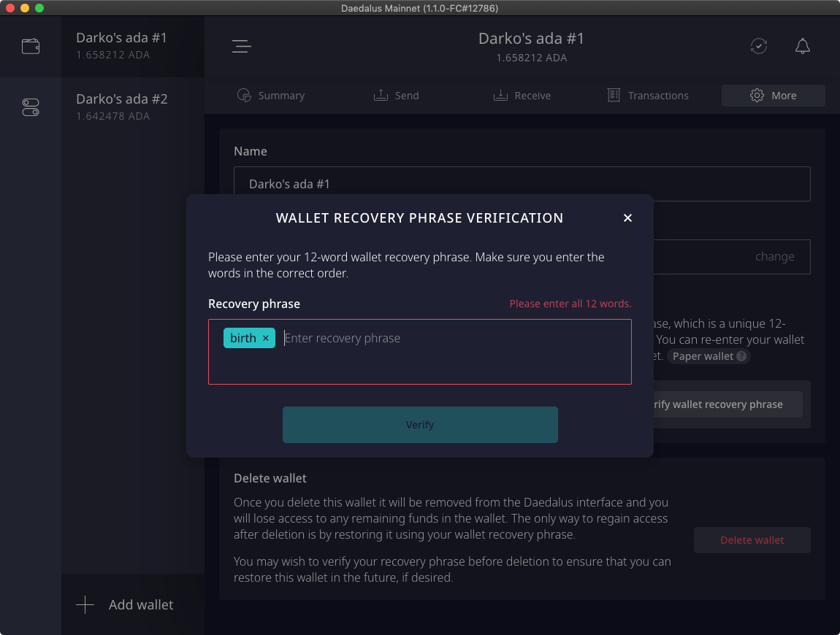The image size is (840, 635).
Task: Click the dialog title 'WALLET RECOVERY PHRASE VERIFICATION'
Action: [419, 218]
